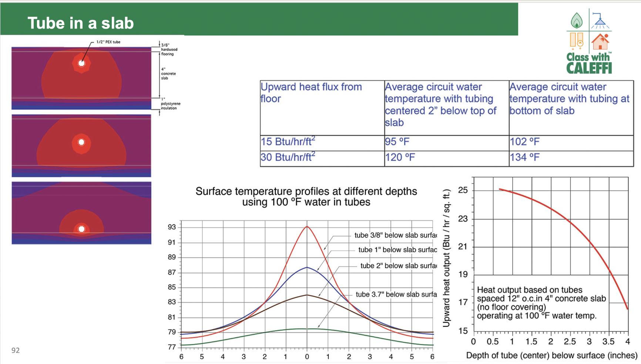Click the 93 value on the temperature axis
The width and height of the screenshot is (641, 364).
click(172, 227)
